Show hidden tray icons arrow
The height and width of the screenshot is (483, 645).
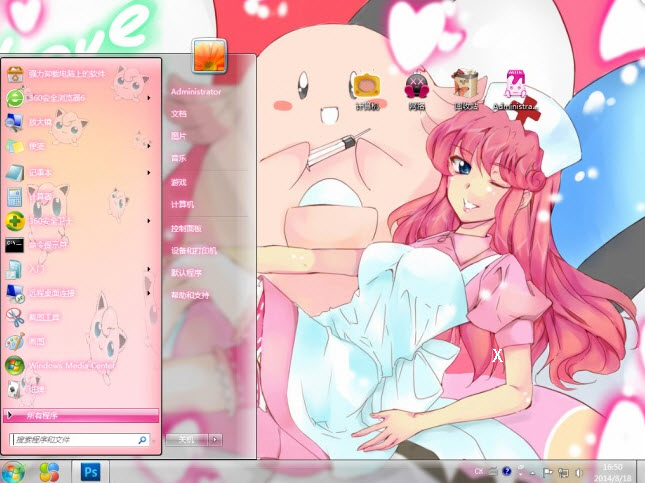[533, 472]
